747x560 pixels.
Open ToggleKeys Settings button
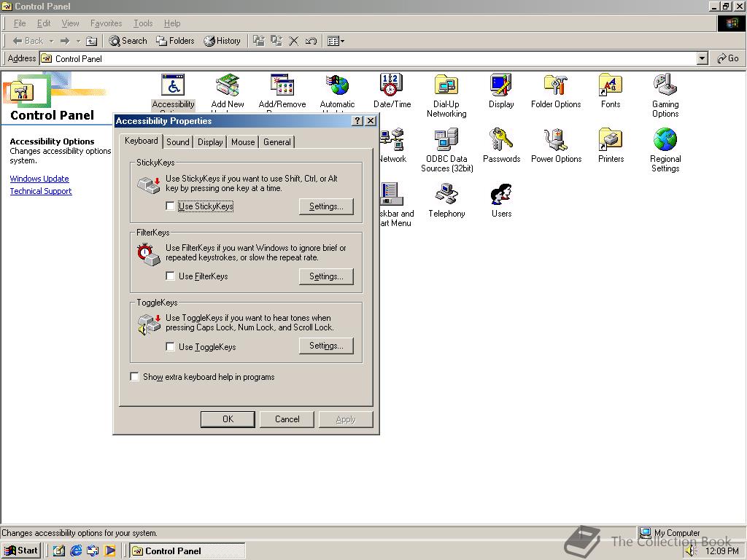tap(326, 346)
